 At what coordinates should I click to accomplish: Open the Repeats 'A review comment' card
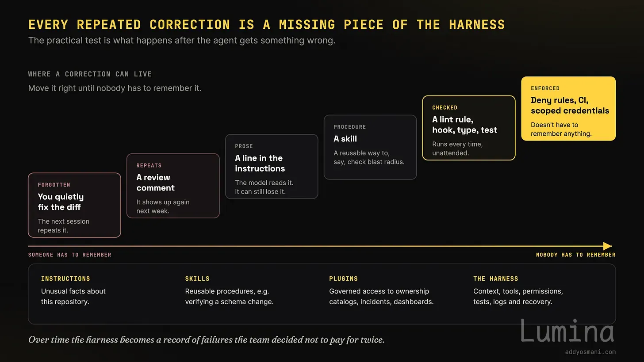[173, 186]
